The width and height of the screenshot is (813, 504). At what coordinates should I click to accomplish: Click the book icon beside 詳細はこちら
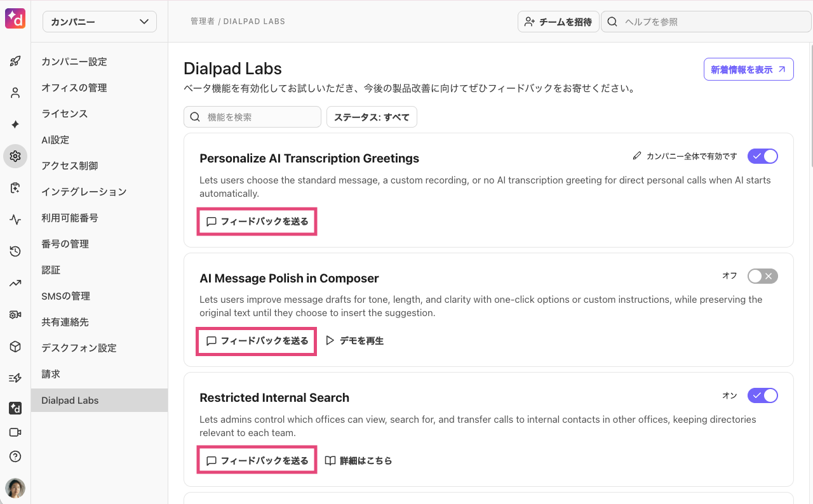click(330, 461)
